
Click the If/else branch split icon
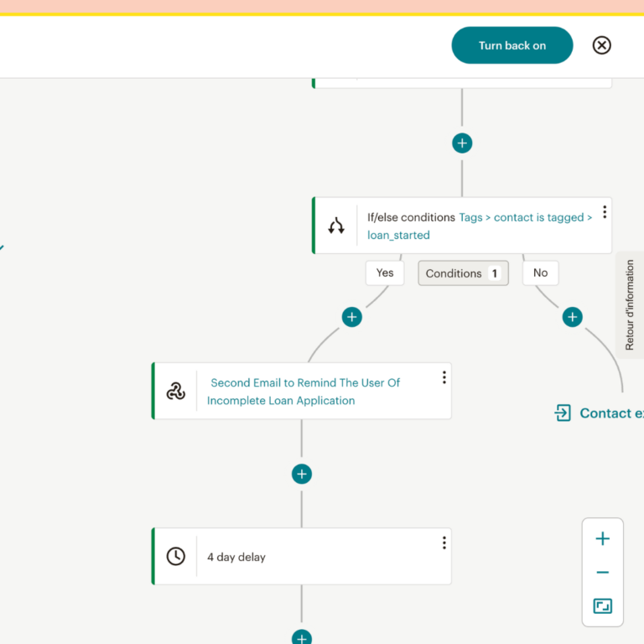336,226
